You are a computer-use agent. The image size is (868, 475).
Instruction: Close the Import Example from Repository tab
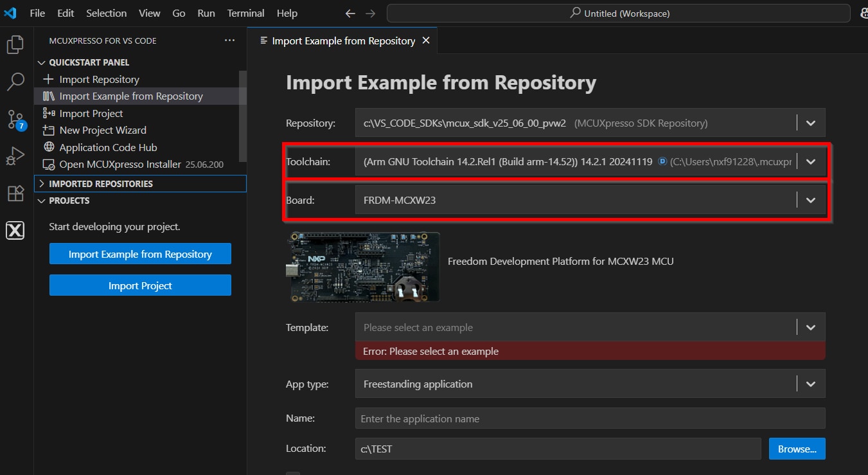[425, 40]
